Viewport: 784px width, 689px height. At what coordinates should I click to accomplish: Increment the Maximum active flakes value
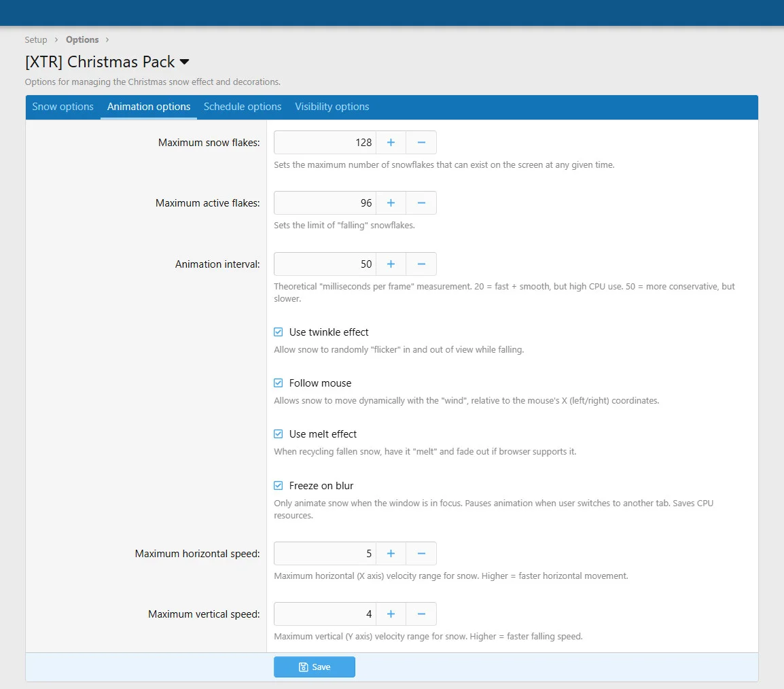[391, 203]
